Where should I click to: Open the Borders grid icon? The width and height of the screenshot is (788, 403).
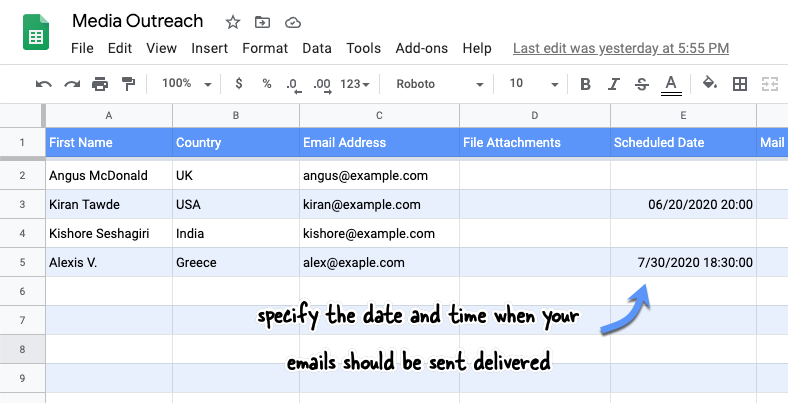740,84
